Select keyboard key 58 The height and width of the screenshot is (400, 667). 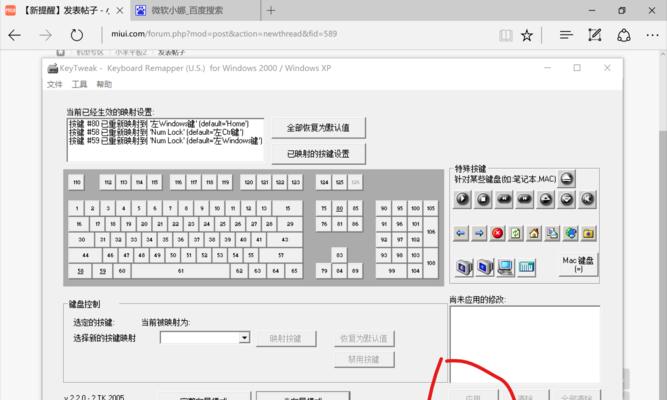80,271
